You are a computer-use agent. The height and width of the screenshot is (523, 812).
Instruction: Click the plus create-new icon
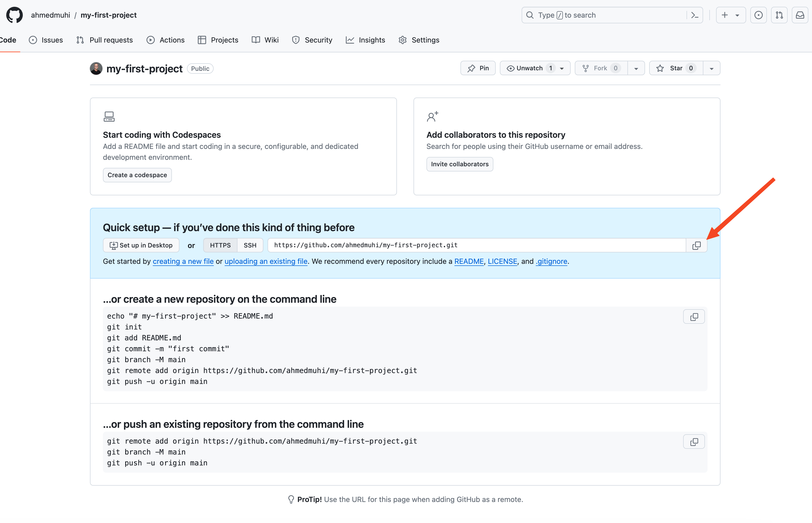[x=724, y=15]
